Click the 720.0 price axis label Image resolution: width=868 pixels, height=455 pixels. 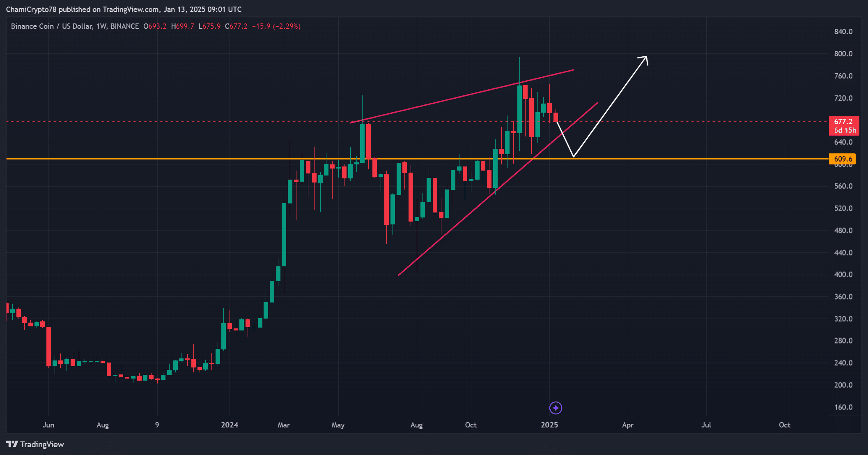click(843, 98)
